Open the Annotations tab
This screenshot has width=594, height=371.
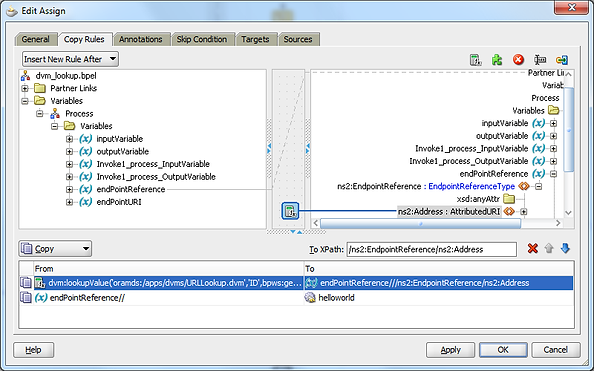pos(141,39)
